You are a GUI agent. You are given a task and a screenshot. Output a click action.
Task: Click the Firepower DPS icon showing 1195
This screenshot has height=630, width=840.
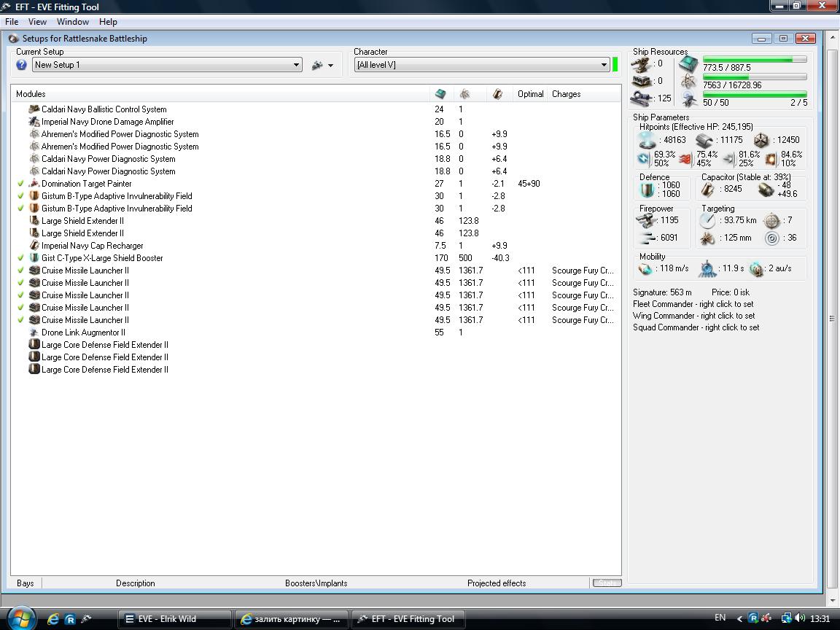coord(645,220)
